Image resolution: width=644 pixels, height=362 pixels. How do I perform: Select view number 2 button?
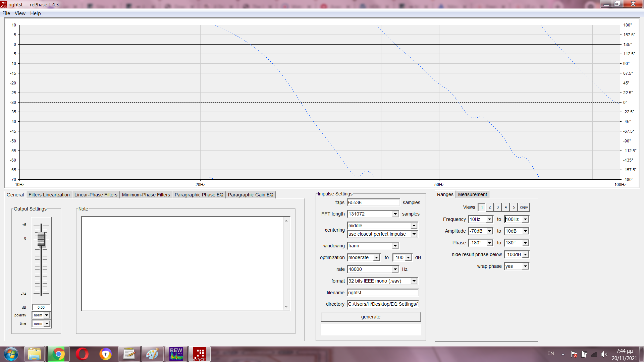490,207
